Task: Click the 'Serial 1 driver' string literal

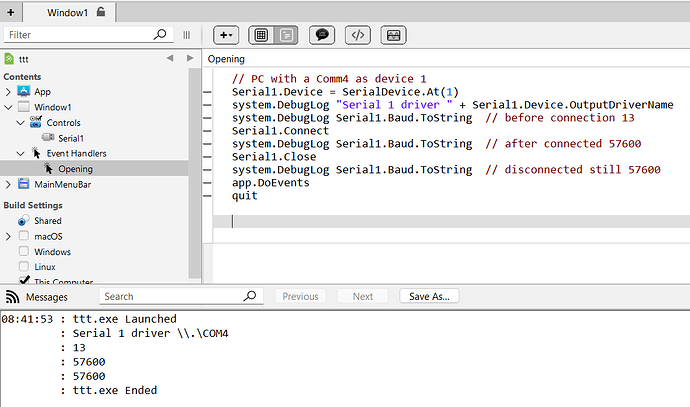Action: pyautogui.click(x=394, y=105)
